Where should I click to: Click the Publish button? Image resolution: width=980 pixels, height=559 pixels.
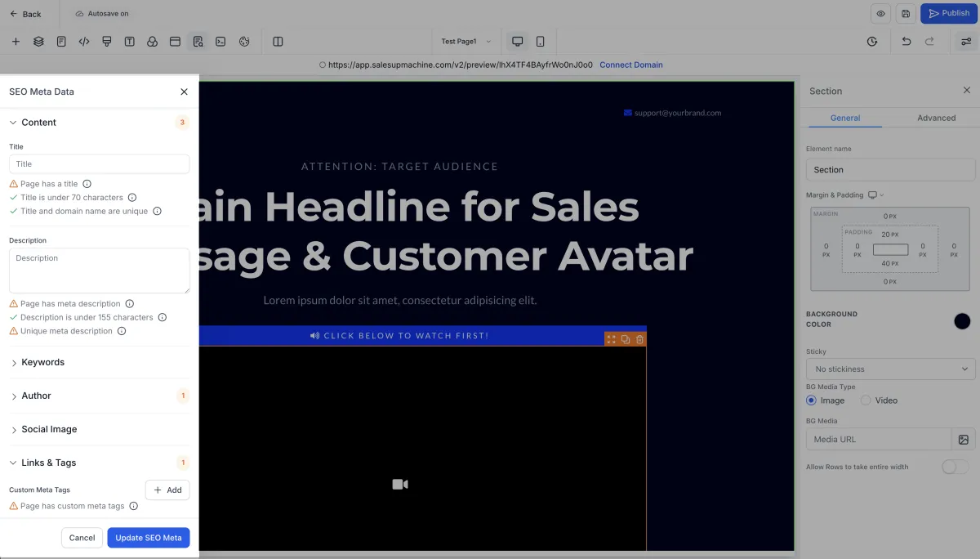point(949,14)
